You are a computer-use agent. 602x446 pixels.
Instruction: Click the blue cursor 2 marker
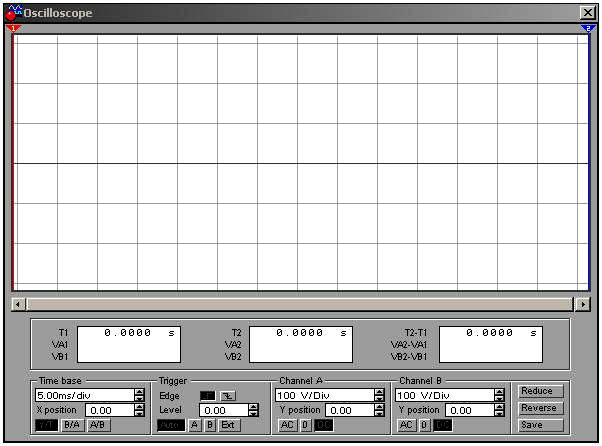pyautogui.click(x=588, y=29)
